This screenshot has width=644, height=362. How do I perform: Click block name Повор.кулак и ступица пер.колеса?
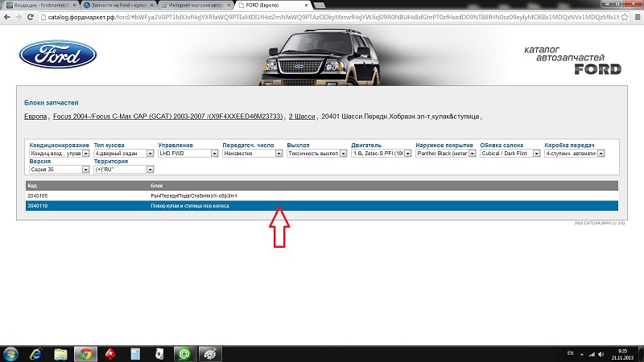coord(190,206)
